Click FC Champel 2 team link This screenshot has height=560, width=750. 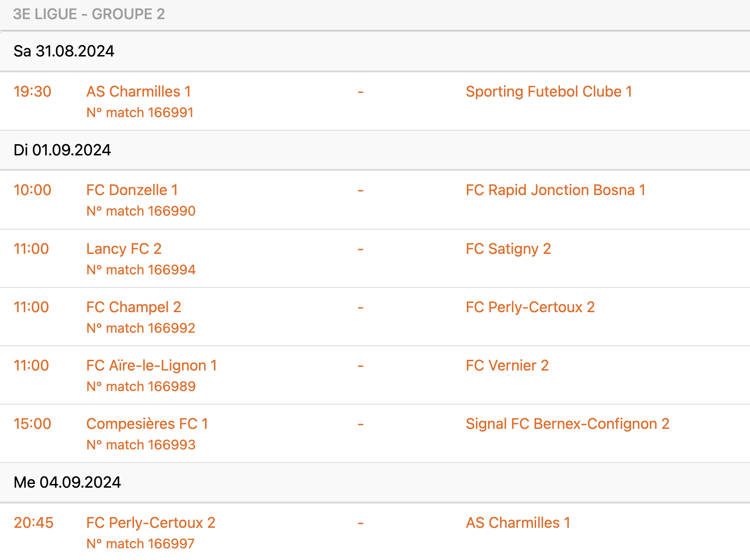[134, 307]
